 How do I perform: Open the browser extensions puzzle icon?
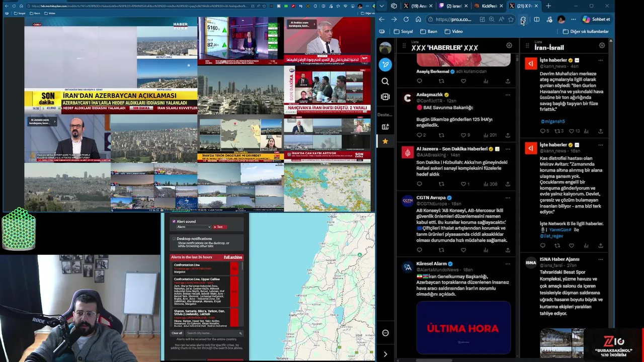click(523, 20)
